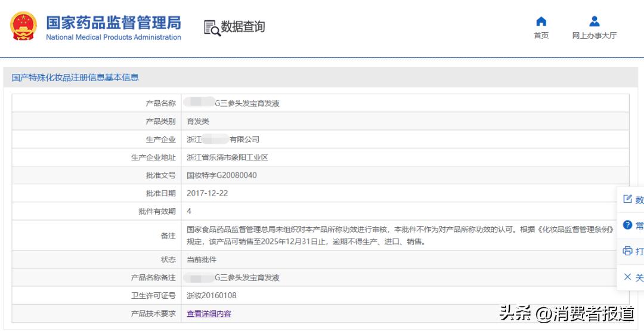644x331 pixels.
Task: Click the 产品技术要求 label cell
Action: click(x=97, y=314)
